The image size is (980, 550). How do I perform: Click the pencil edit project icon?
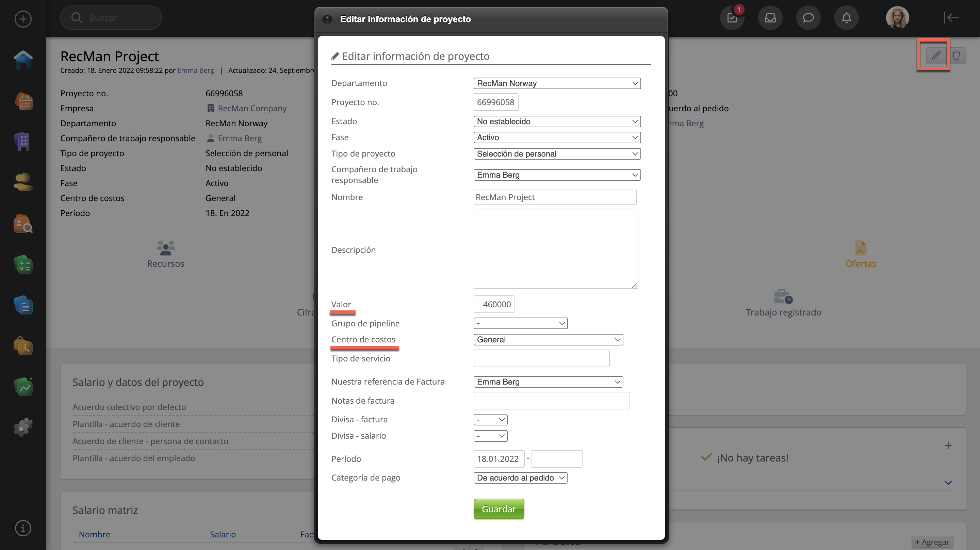point(936,55)
